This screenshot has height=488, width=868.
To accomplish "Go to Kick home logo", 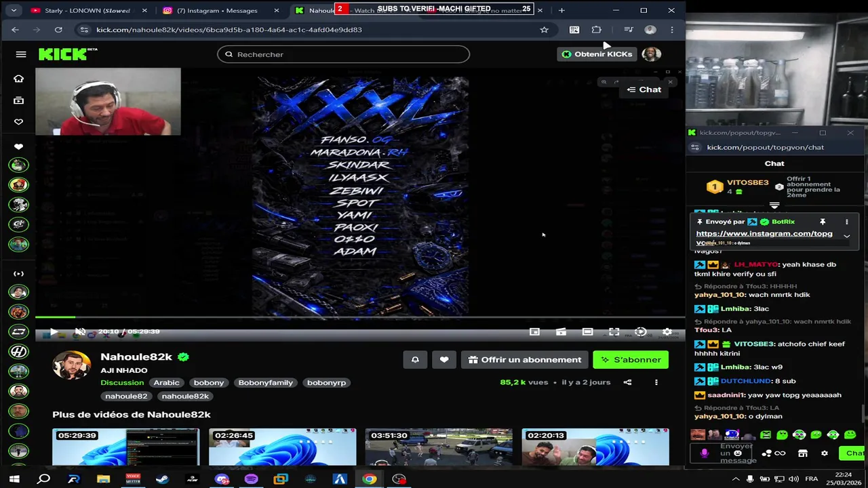I will point(68,54).
